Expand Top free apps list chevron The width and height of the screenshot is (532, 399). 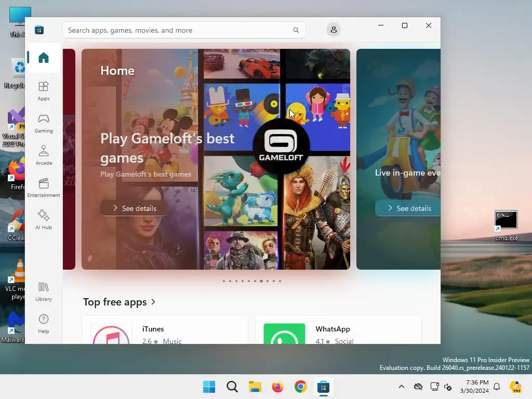click(153, 302)
